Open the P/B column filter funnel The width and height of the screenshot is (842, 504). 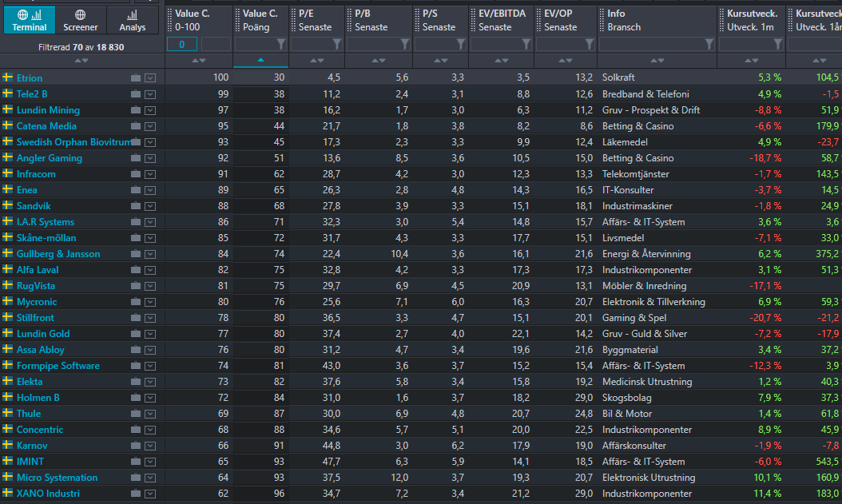pyautogui.click(x=405, y=44)
